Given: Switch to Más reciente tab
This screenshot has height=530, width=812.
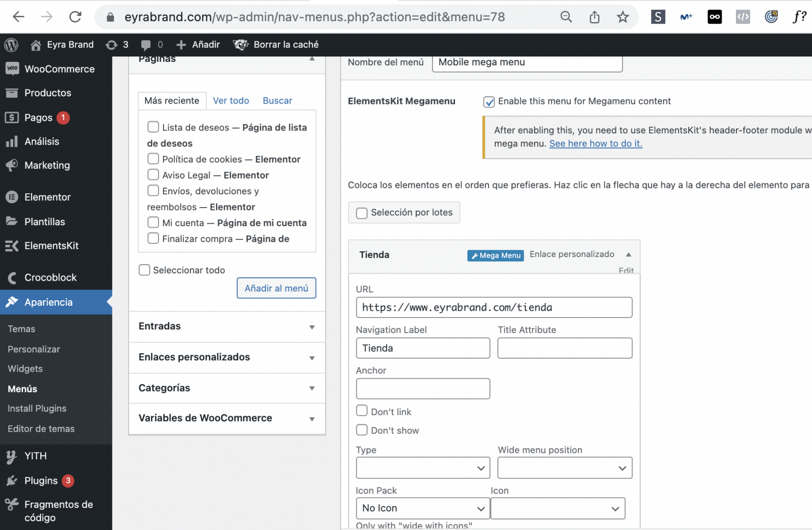Looking at the screenshot, I should (172, 101).
